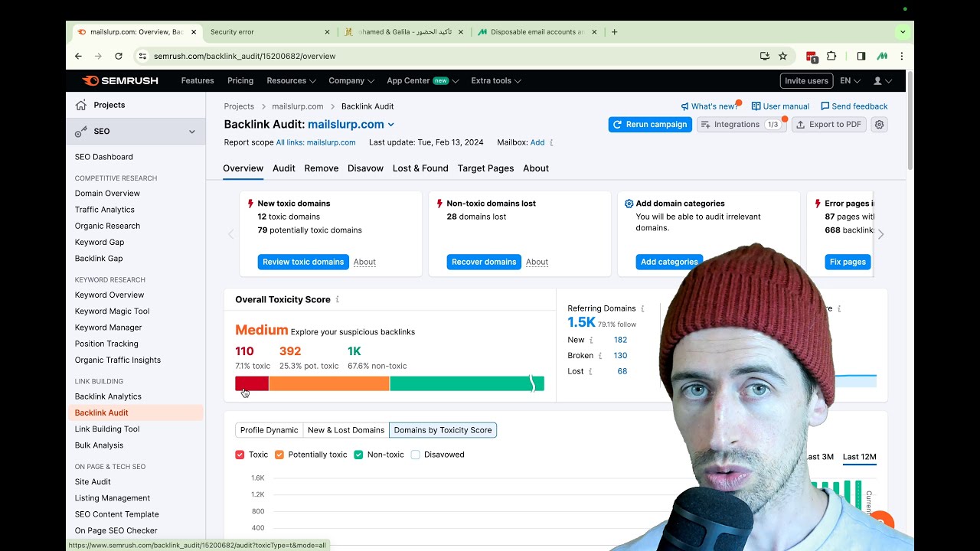Open the EN language dropdown
Screen dimensions: 980x551
(850, 80)
